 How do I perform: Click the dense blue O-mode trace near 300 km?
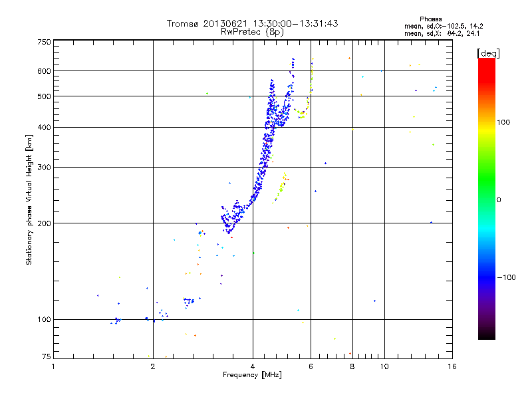(263, 168)
